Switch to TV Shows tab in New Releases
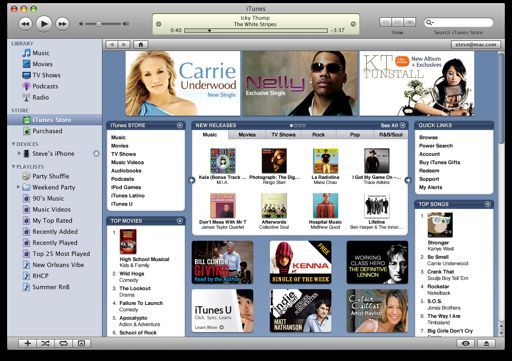Viewport: 512px width, 361px height. pos(283,135)
